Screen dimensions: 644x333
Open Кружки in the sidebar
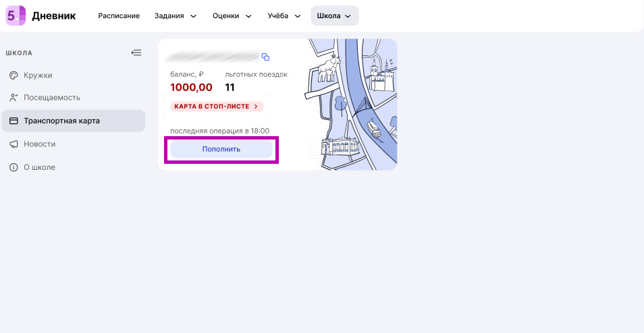click(x=74, y=75)
